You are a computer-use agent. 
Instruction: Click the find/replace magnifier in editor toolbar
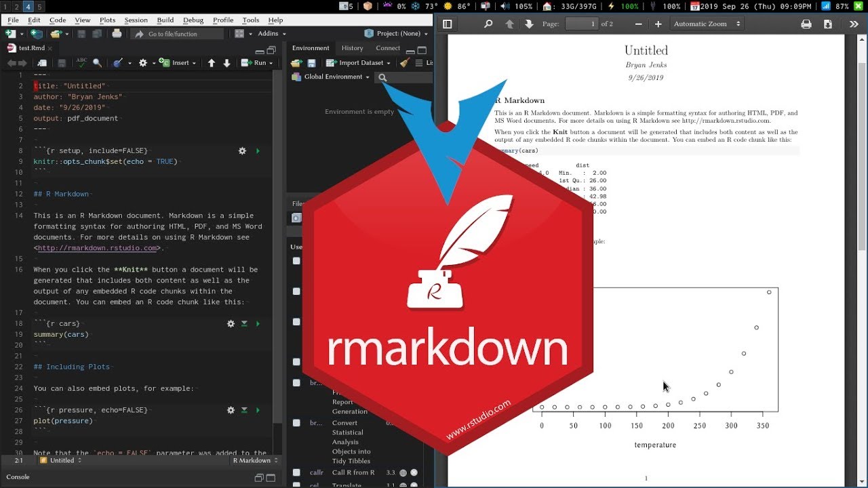(x=98, y=62)
